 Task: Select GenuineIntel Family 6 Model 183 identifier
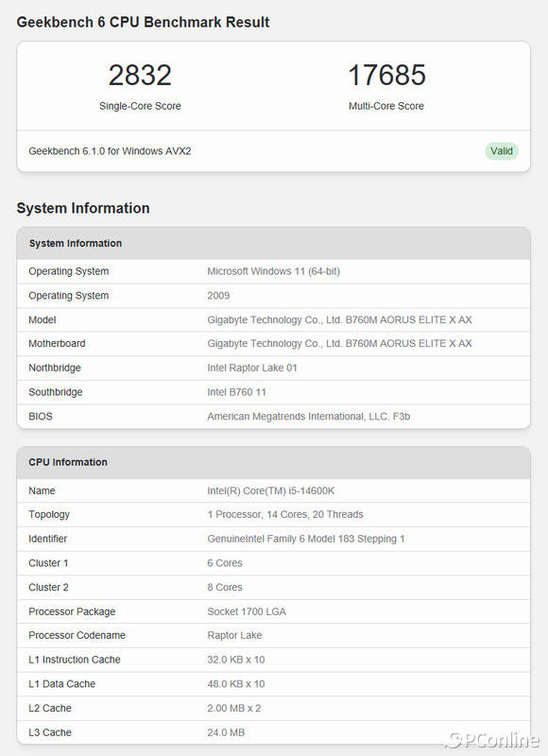(x=306, y=539)
